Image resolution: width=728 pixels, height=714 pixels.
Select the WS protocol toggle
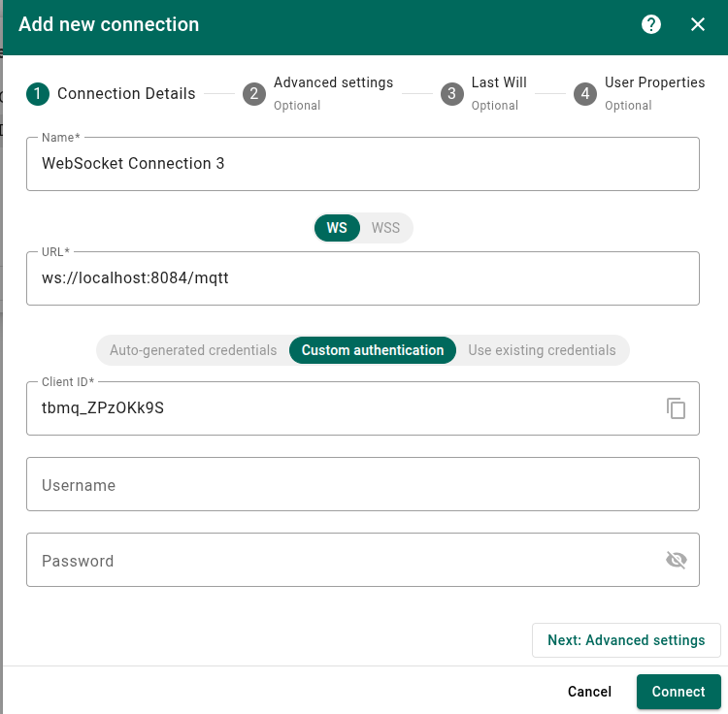click(x=337, y=228)
